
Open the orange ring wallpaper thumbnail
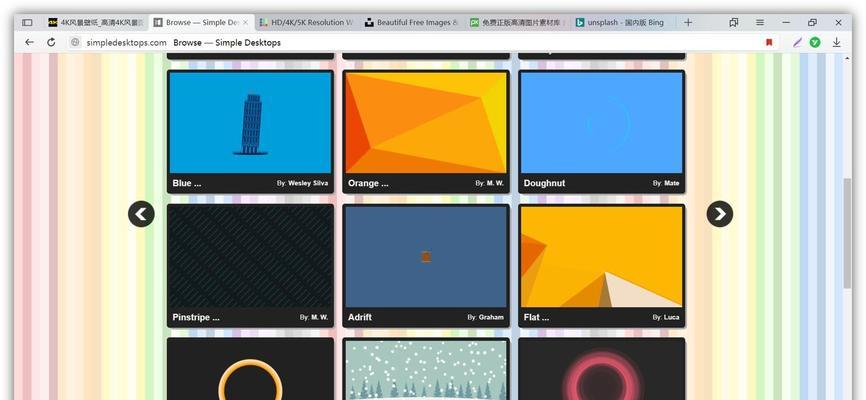[250, 370]
